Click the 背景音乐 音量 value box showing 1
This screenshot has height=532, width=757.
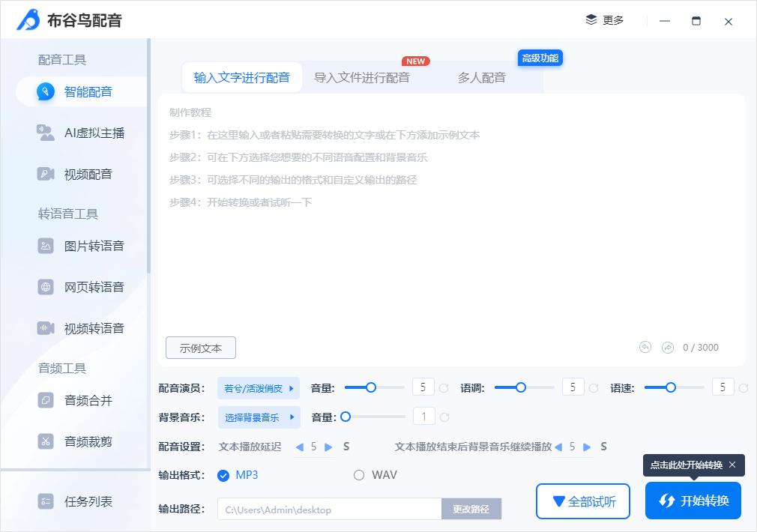coord(424,416)
